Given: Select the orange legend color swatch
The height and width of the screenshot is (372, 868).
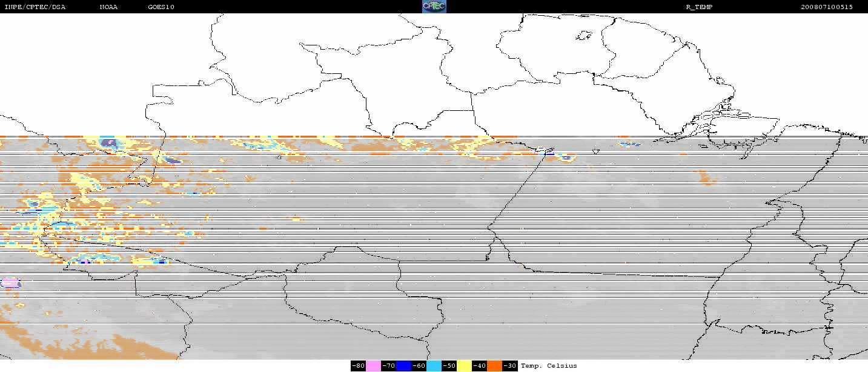Looking at the screenshot, I should 495,366.
